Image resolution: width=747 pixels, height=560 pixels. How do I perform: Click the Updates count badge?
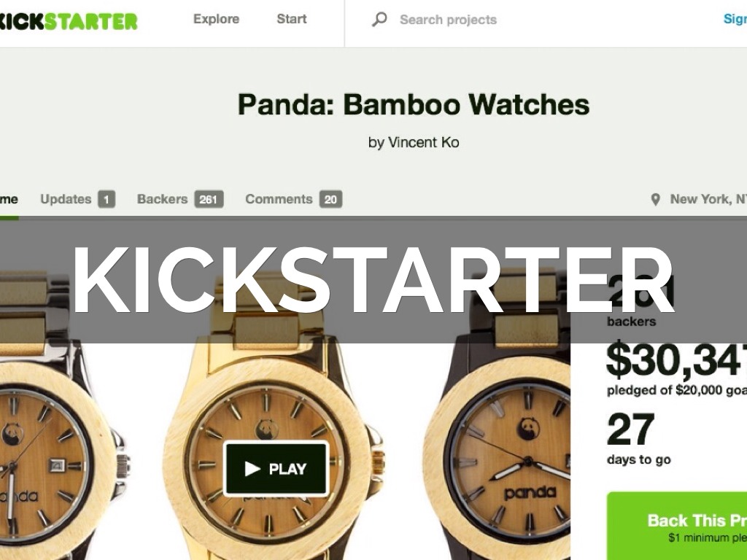point(107,200)
